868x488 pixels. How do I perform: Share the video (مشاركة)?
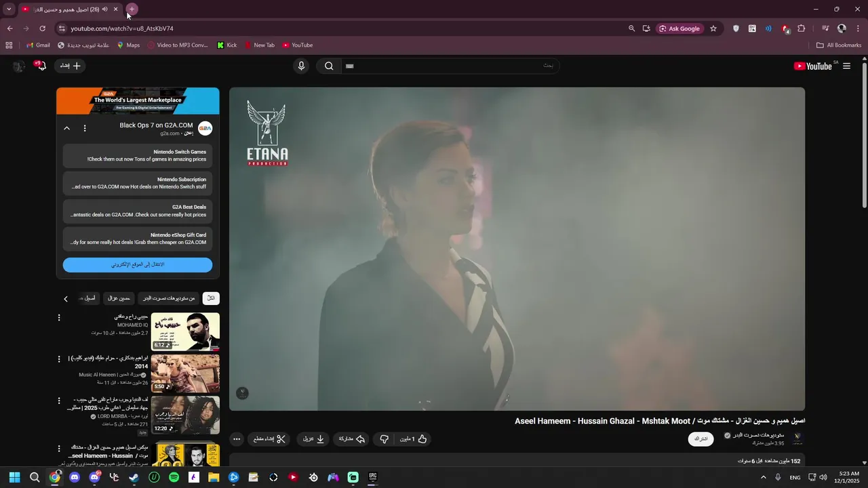[x=352, y=439]
